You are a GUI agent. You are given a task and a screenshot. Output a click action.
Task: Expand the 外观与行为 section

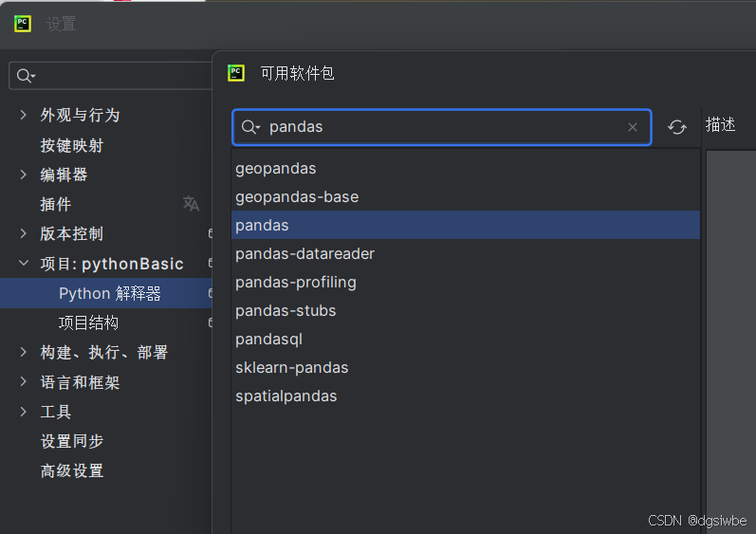(x=23, y=115)
